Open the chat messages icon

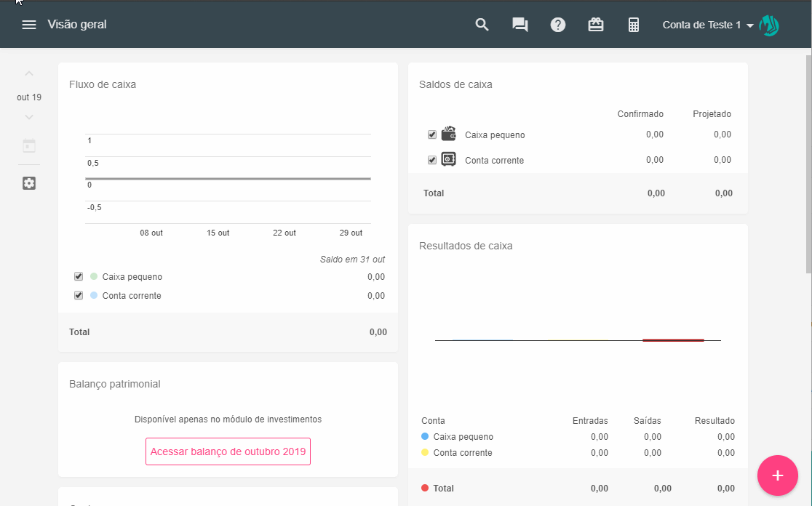pyautogui.click(x=520, y=25)
